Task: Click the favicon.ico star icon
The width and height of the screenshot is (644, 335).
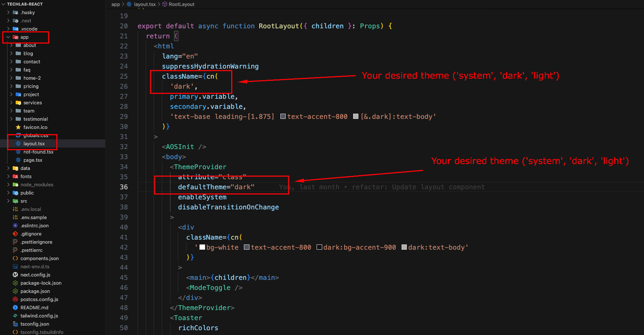Action: click(x=18, y=127)
